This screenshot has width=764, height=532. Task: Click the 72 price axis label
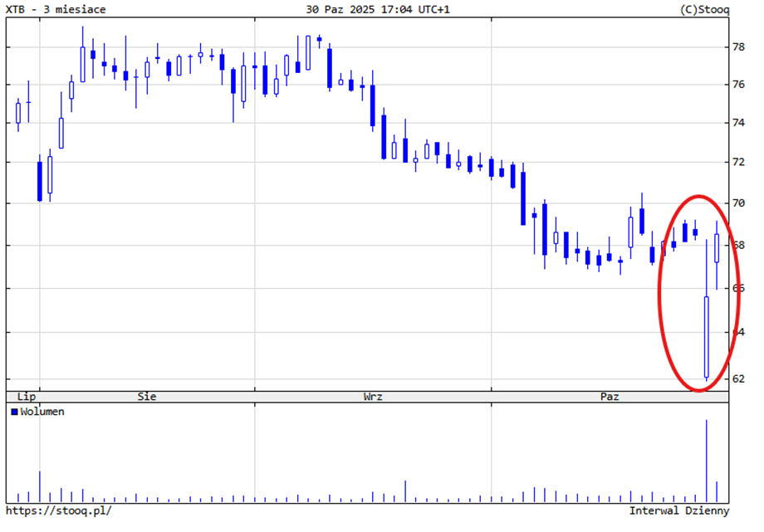[737, 162]
